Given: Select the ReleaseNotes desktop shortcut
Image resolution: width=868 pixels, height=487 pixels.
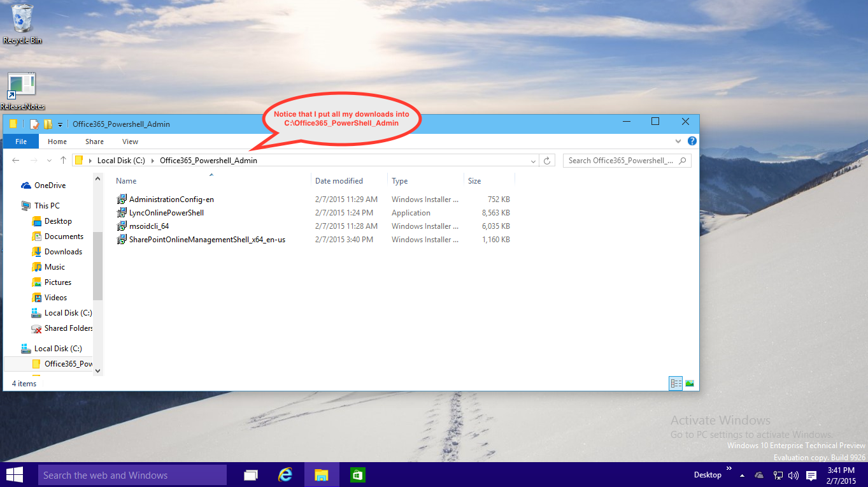Looking at the screenshot, I should (22, 91).
